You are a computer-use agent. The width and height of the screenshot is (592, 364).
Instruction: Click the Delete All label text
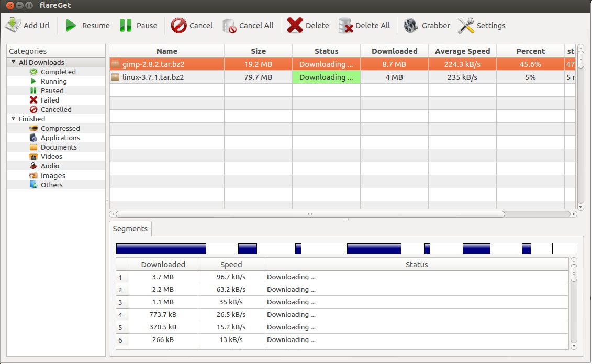click(373, 26)
